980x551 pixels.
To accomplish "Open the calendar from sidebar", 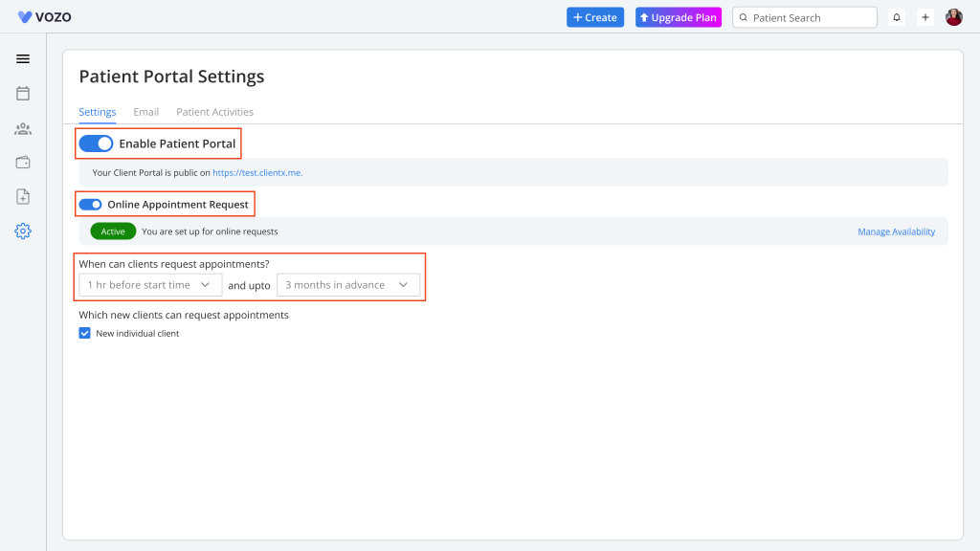I will pyautogui.click(x=23, y=93).
